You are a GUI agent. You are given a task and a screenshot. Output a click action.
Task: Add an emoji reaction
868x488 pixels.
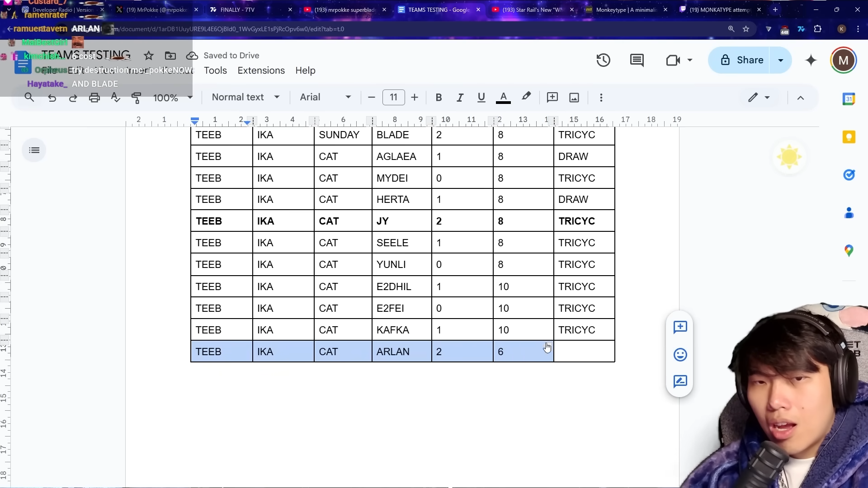(x=680, y=355)
